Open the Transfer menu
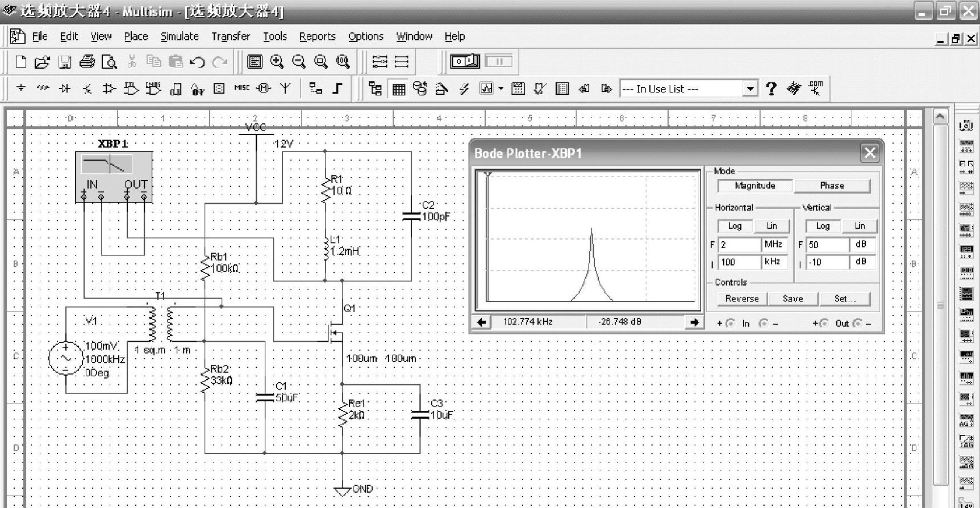The width and height of the screenshot is (980, 508). 231,36
